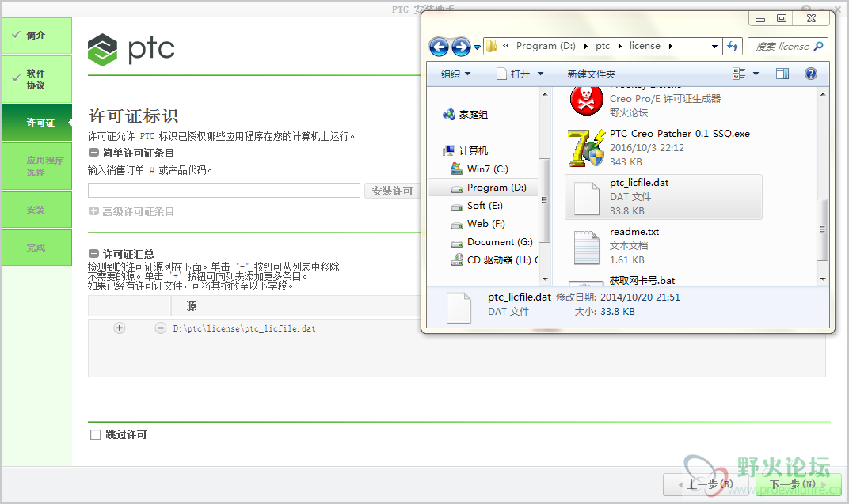This screenshot has height=504, width=849.
Task: Click plus button to add license source
Action: click(x=120, y=328)
